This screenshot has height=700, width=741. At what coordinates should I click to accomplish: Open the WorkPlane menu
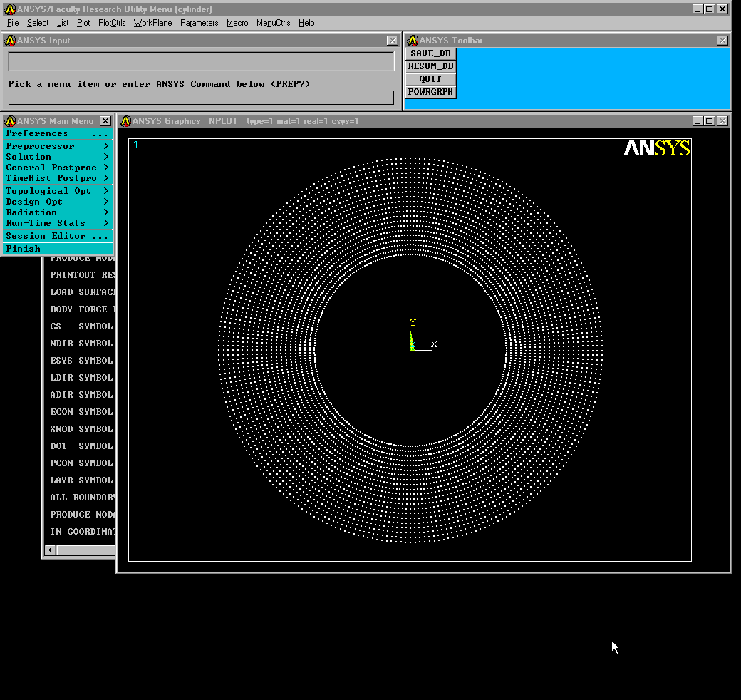point(152,23)
